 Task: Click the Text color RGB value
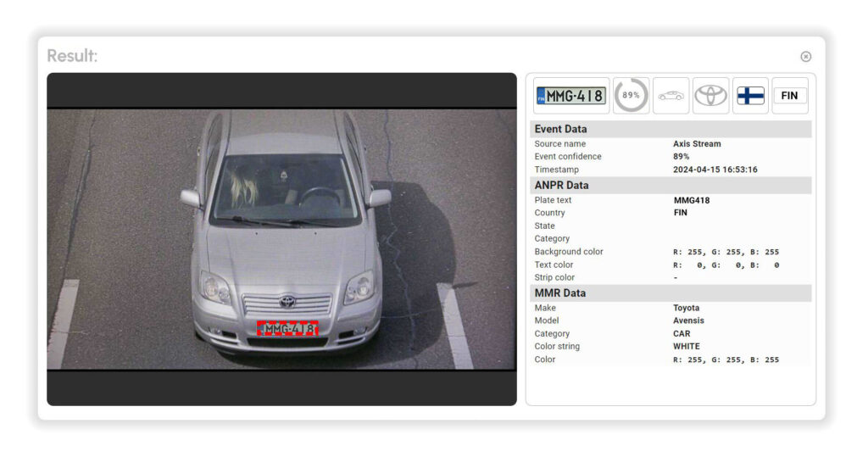(x=726, y=265)
